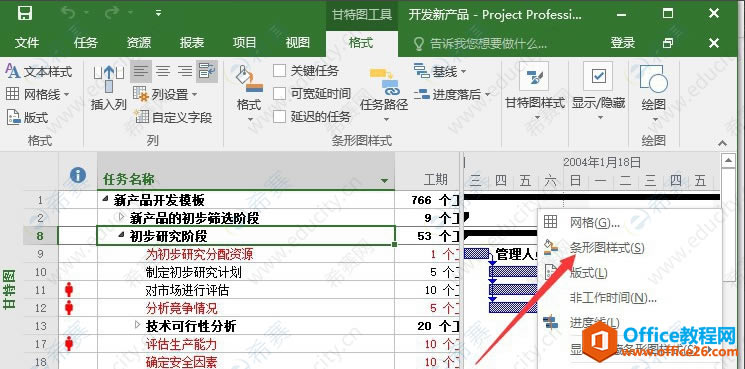The width and height of the screenshot is (745, 369).
Task: Open the quick access toolbar customize arrow
Action: pos(159,13)
